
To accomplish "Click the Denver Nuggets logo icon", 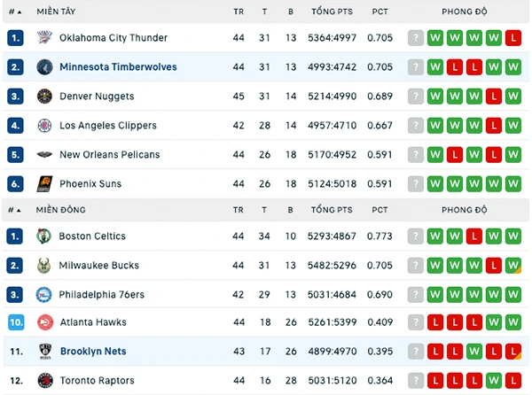I will 44,97.
